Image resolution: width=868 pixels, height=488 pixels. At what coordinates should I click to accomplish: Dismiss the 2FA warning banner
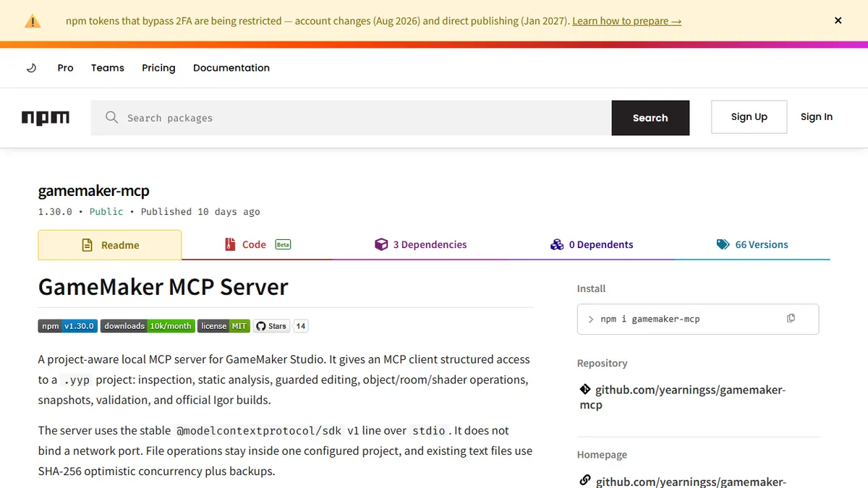coord(838,21)
